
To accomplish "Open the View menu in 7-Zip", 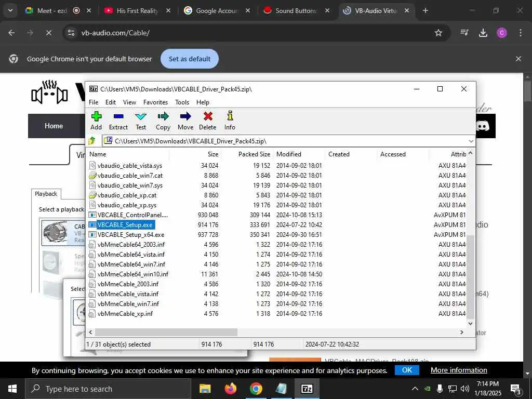I will [129, 102].
